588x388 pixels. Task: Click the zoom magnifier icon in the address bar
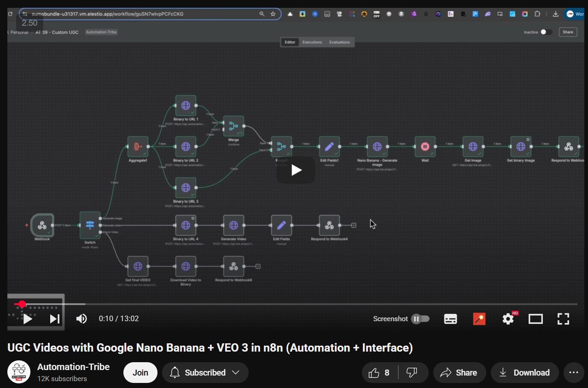[262, 14]
